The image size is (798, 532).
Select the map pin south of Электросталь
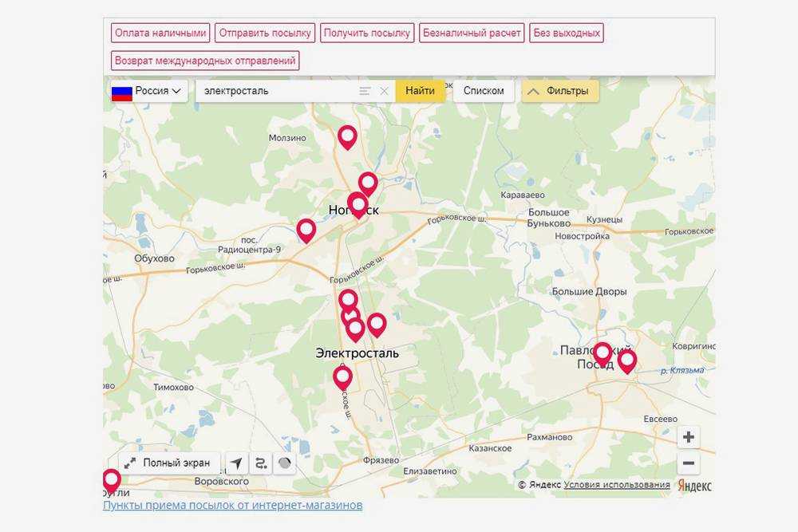(342, 376)
